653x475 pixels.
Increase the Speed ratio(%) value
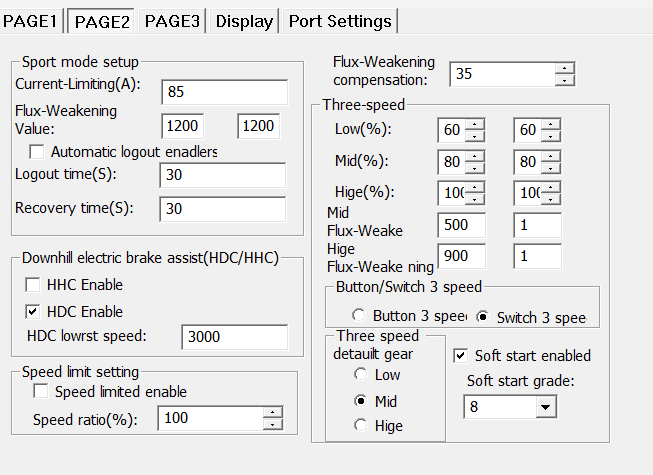click(272, 412)
